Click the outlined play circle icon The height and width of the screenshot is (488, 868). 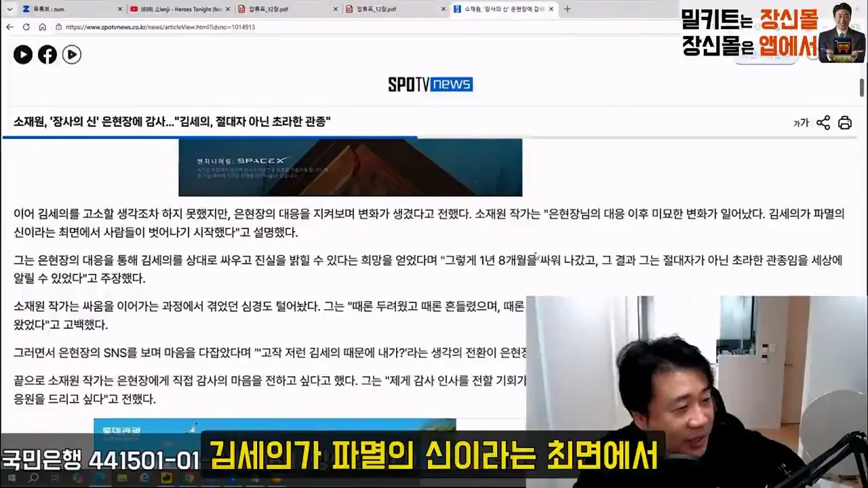[x=72, y=55]
